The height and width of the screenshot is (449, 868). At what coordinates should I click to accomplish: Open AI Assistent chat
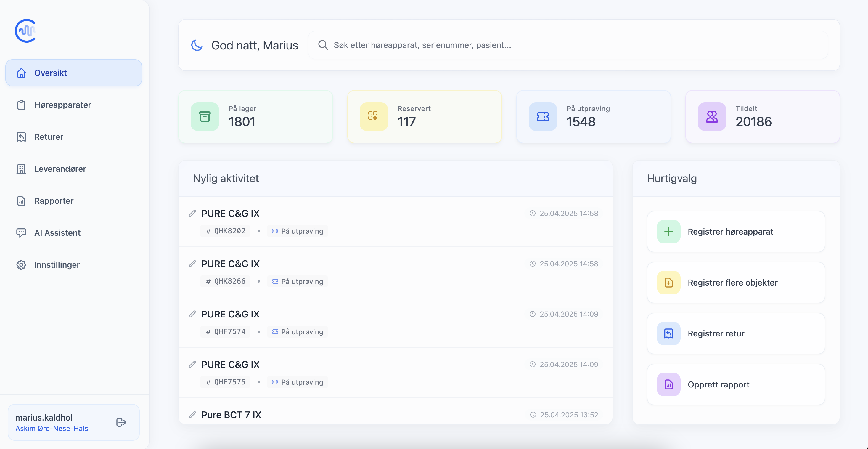click(73, 233)
